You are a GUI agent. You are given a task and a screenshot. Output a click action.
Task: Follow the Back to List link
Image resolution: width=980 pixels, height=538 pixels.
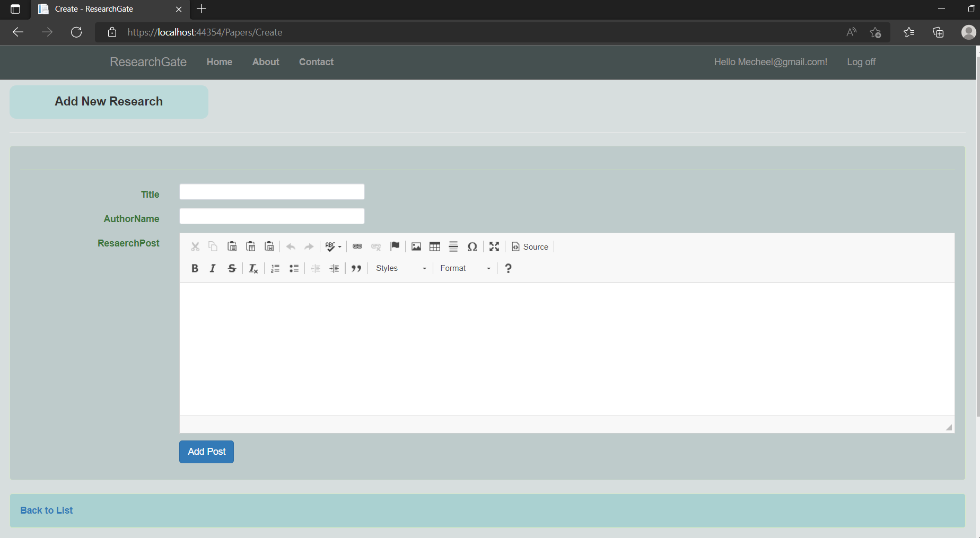click(46, 510)
